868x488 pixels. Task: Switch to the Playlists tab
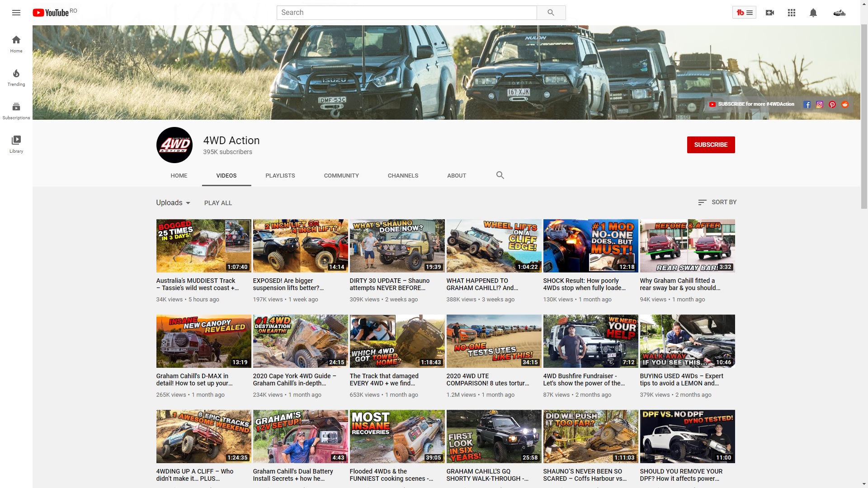pos(280,176)
